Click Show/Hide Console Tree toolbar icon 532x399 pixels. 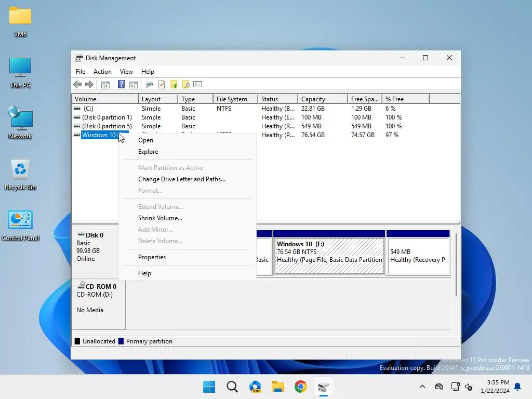105,85
